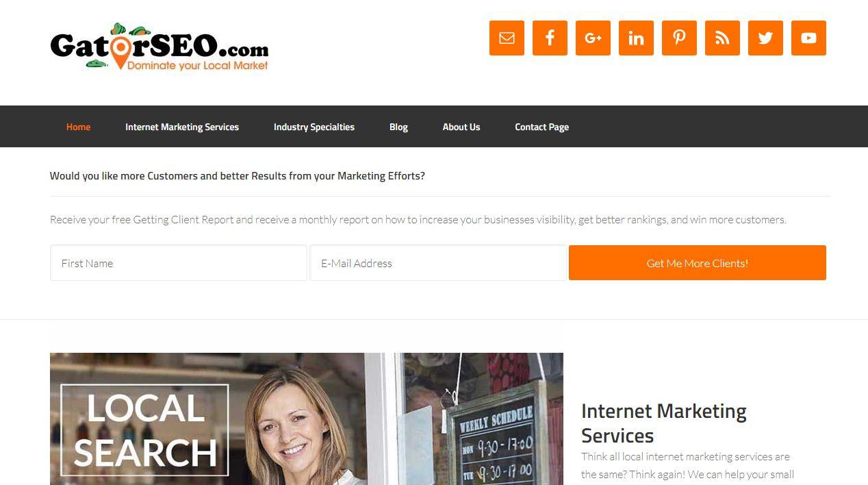868x485 pixels.
Task: Click the Get Me More Clients button
Action: tap(698, 263)
